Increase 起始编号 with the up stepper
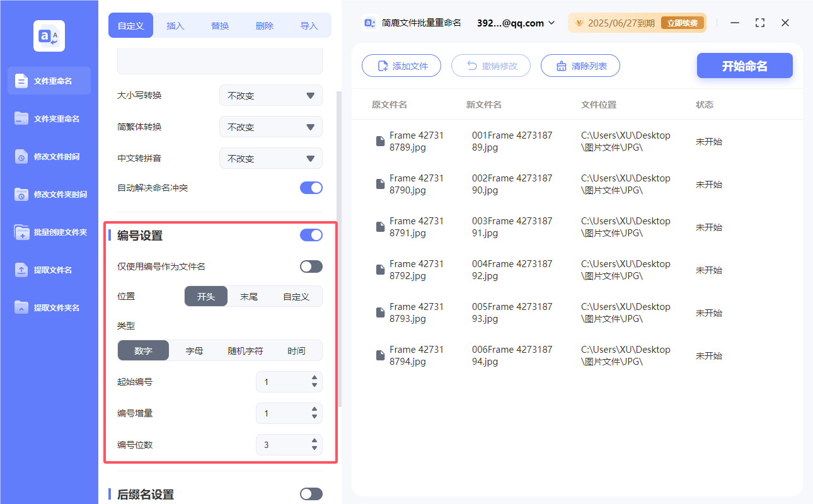The height and width of the screenshot is (504, 813). (x=313, y=378)
